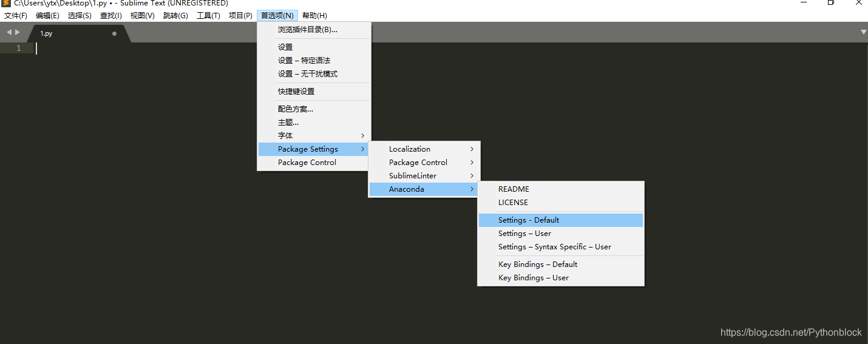Open Key Bindings – Default
This screenshot has height=344, width=868.
pos(561,264)
